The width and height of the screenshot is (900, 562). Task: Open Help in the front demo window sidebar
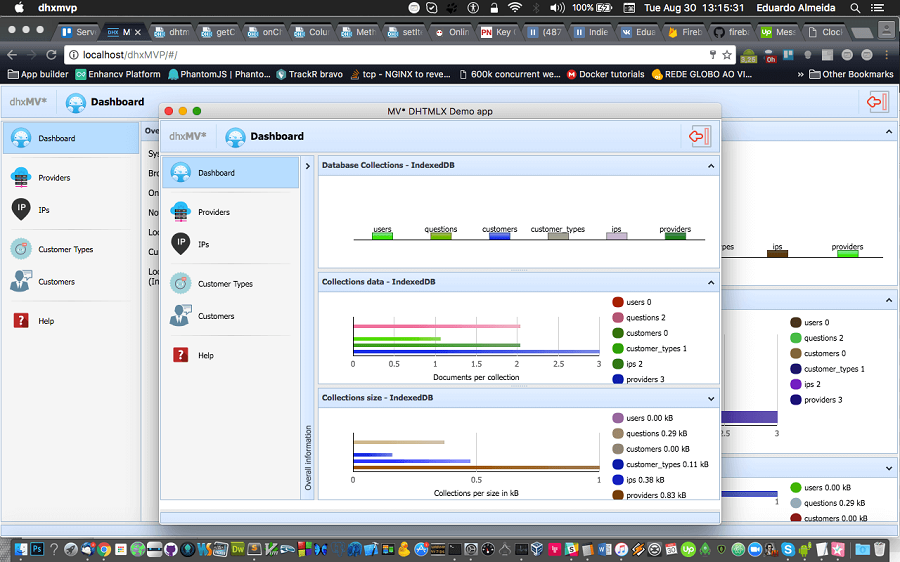point(230,355)
